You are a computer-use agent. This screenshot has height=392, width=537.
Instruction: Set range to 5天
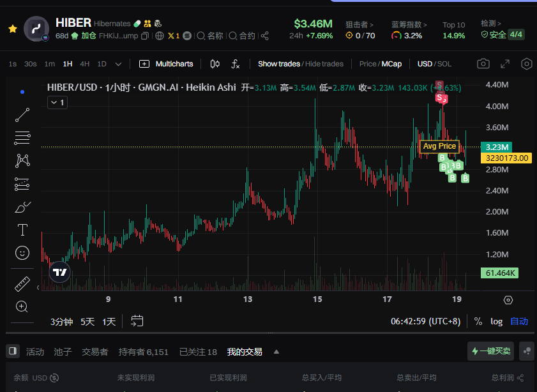point(87,322)
